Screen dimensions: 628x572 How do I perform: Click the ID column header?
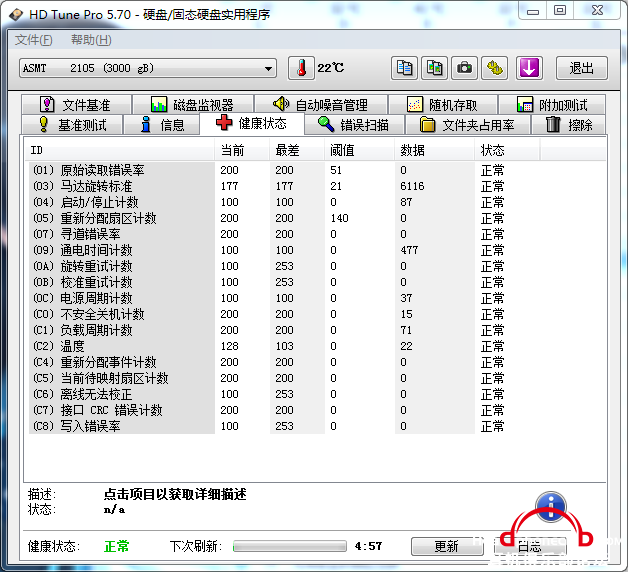pyautogui.click(x=119, y=150)
